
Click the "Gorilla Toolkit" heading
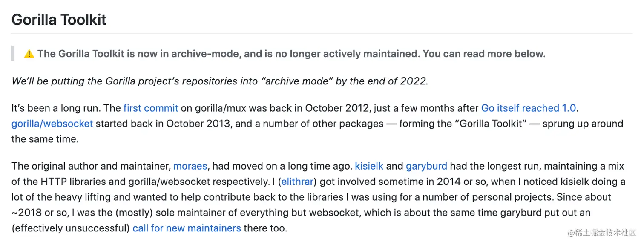coord(59,20)
